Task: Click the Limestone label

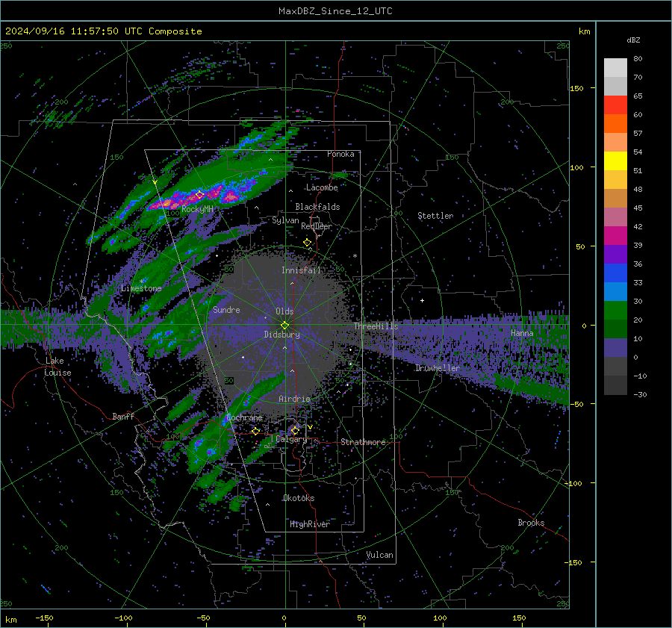Action: point(141,288)
